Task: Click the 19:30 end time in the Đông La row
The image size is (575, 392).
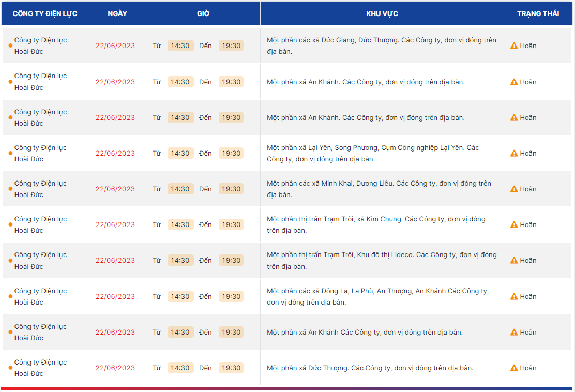Action: tap(231, 296)
